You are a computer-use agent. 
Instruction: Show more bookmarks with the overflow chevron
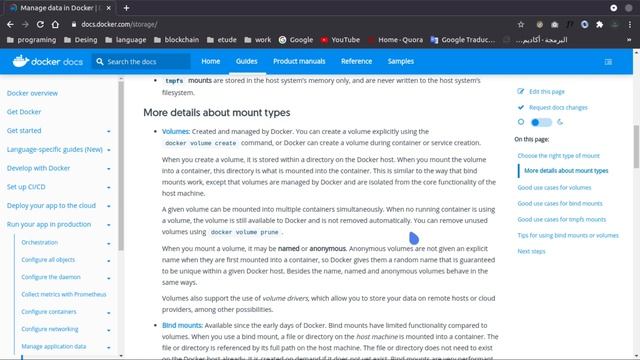coord(629,40)
